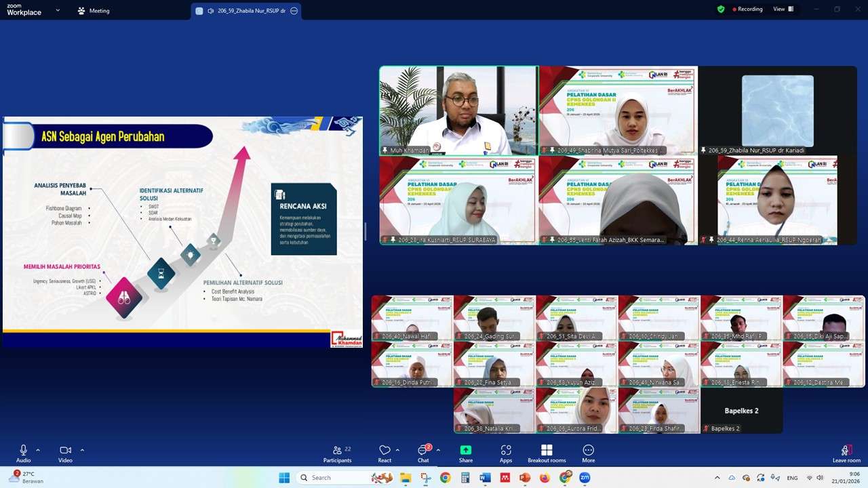868x488 pixels.
Task: Switch to the Meeting tab
Action: point(94,11)
